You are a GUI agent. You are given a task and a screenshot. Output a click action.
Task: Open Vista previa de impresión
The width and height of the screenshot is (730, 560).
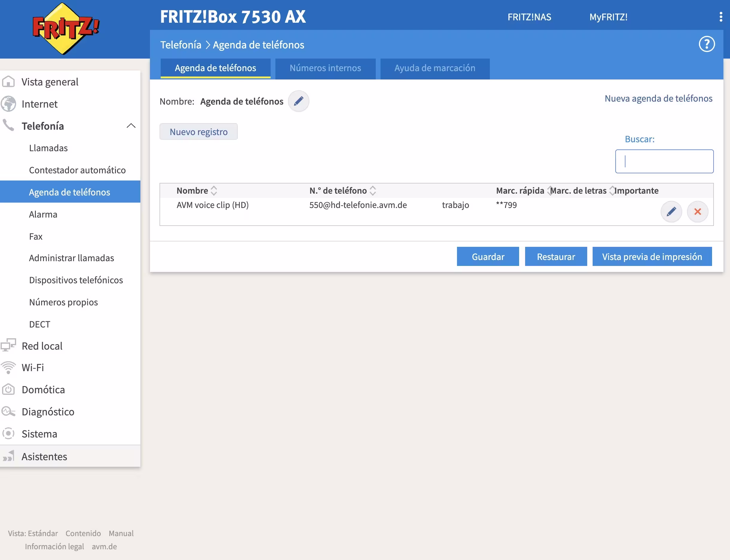[x=652, y=256]
